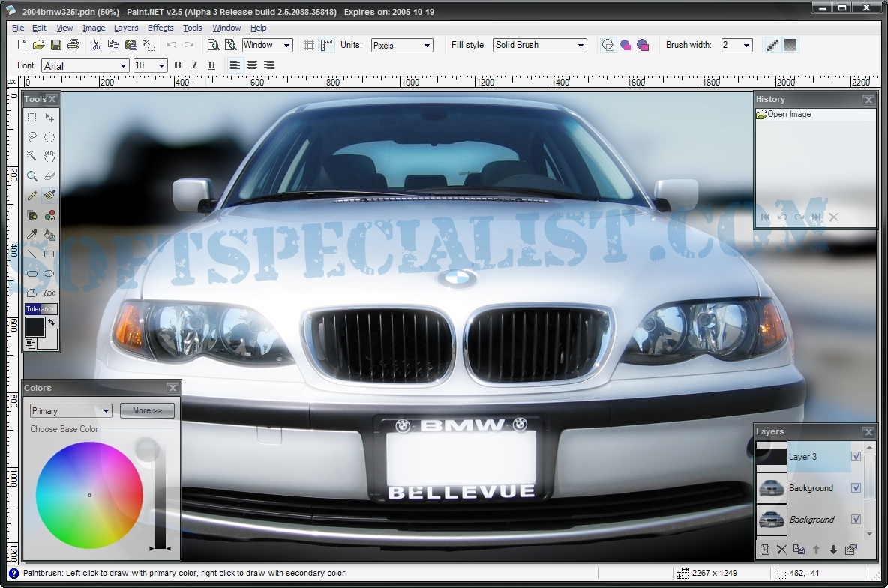The height and width of the screenshot is (588, 888).
Task: Select the Zoom magnifier tool
Action: coord(31,175)
